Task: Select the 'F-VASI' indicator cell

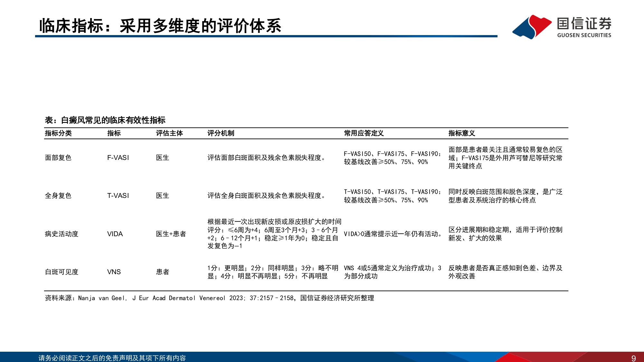Action: coord(118,158)
